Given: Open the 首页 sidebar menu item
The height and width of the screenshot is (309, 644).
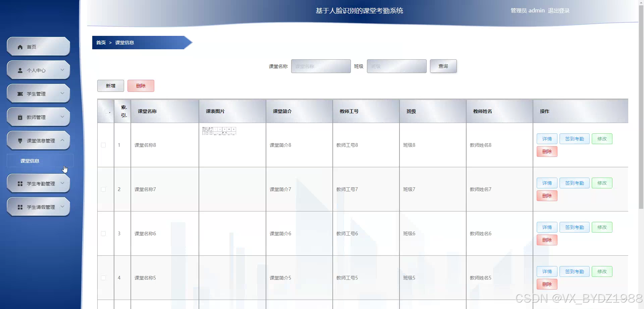Looking at the screenshot, I should pyautogui.click(x=38, y=47).
